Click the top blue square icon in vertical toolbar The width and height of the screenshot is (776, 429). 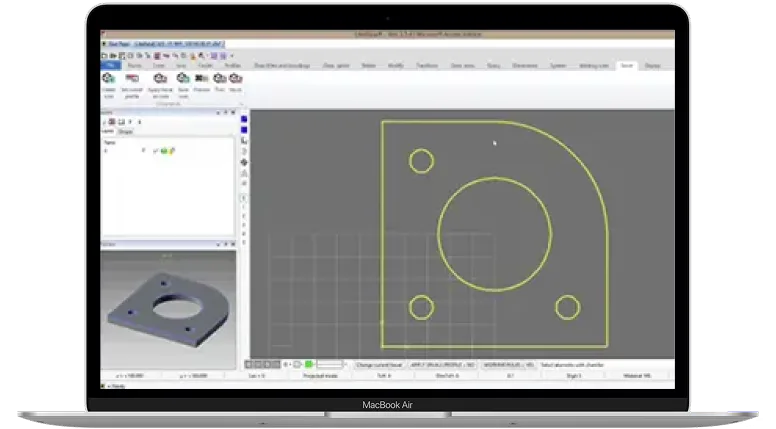[x=244, y=119]
